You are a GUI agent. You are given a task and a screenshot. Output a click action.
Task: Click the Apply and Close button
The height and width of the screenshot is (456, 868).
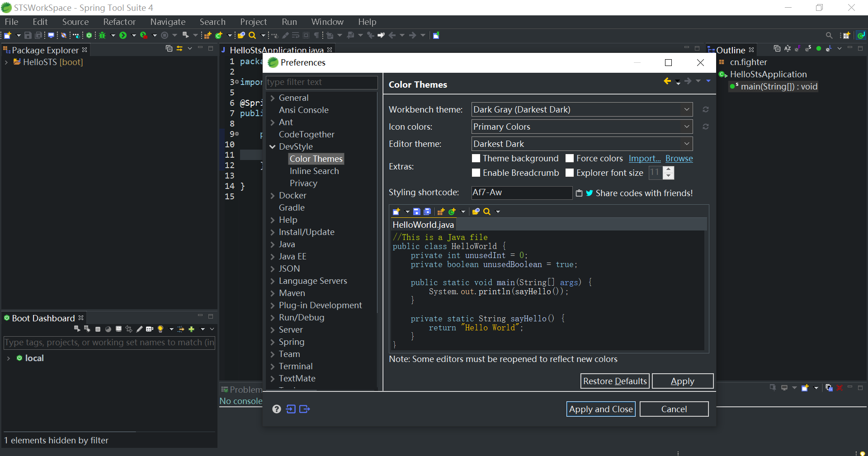[600, 409]
